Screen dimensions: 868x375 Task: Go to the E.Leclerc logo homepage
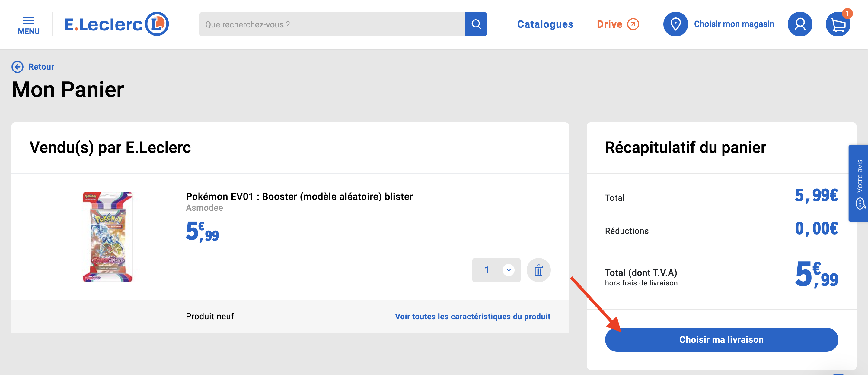(x=116, y=24)
